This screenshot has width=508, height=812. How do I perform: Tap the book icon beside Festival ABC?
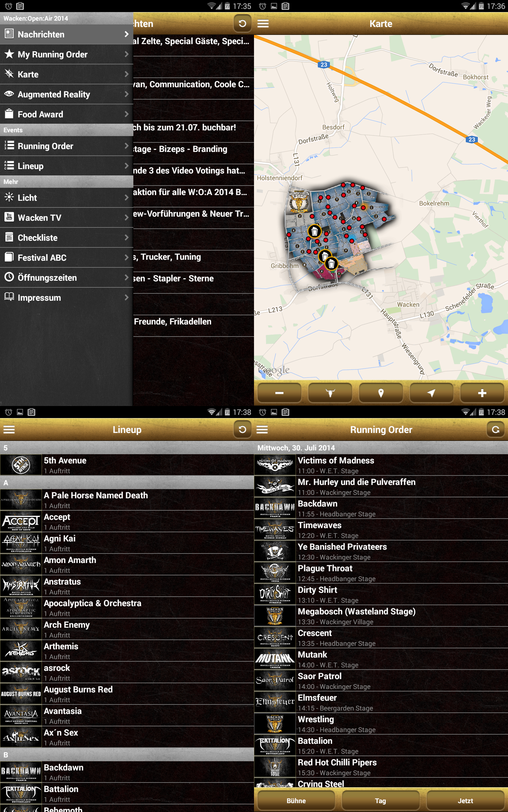point(9,257)
